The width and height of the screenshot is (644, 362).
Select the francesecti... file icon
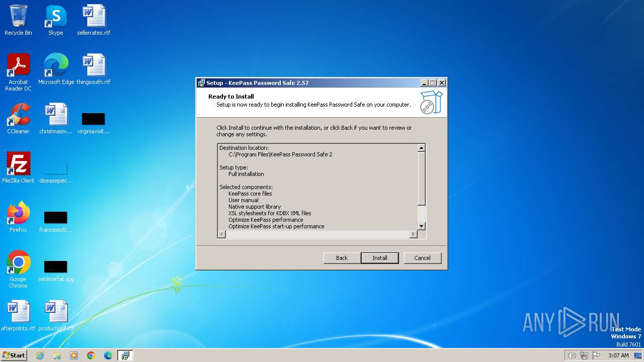point(56,221)
